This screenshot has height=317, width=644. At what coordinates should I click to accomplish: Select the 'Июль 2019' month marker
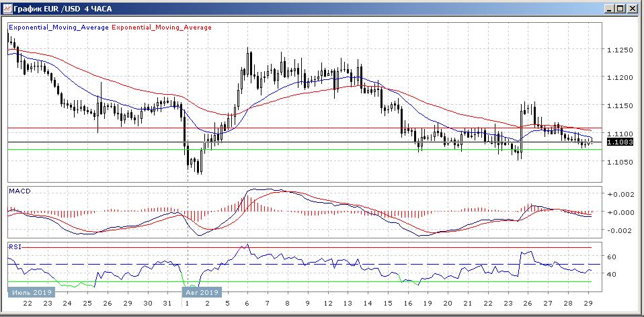click(x=28, y=292)
